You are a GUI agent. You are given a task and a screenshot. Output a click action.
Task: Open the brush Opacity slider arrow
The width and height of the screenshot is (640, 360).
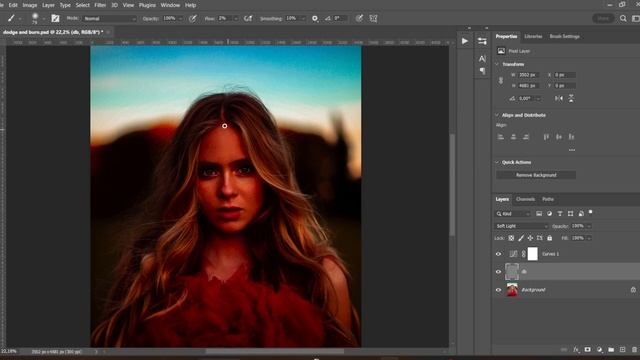tap(180, 19)
